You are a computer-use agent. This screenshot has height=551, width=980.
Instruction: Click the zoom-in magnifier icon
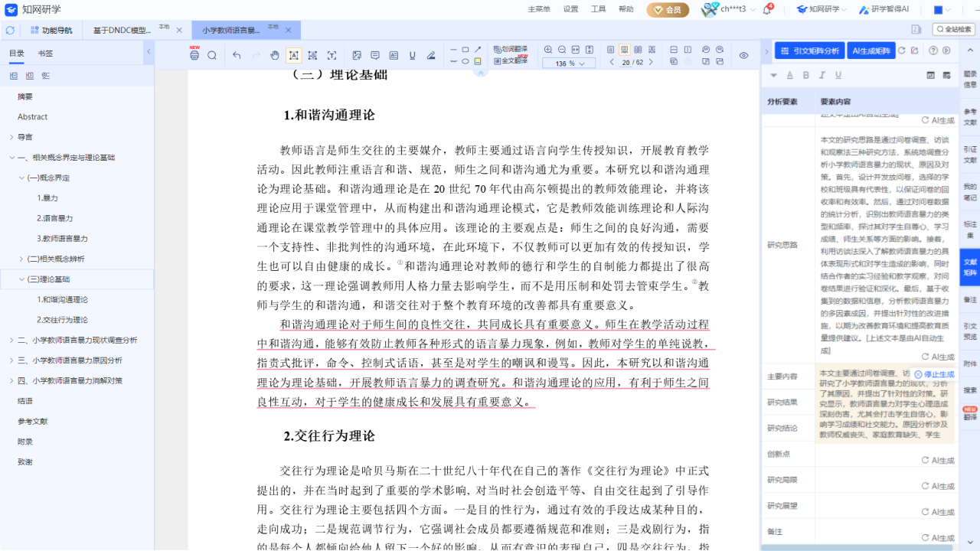point(548,49)
